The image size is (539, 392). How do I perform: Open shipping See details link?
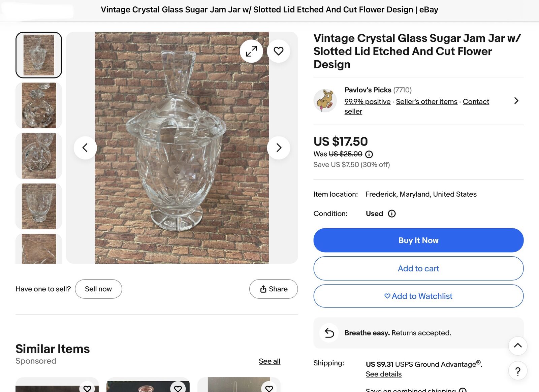tap(384, 374)
